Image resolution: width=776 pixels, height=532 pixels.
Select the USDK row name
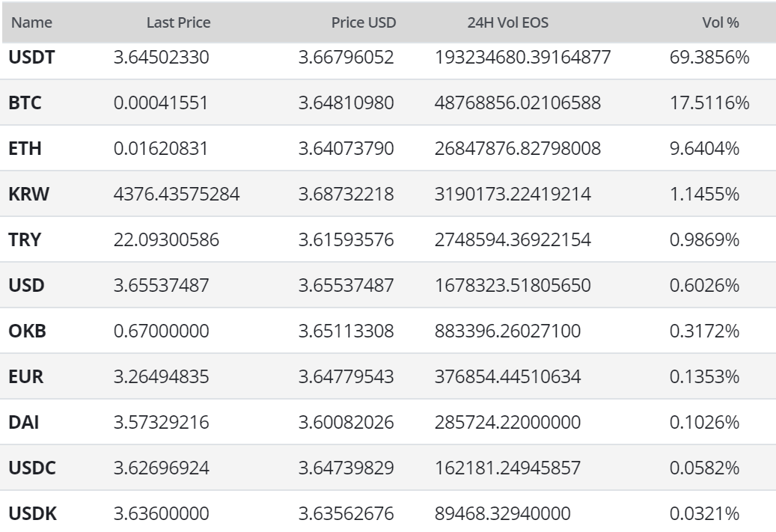tap(33, 514)
